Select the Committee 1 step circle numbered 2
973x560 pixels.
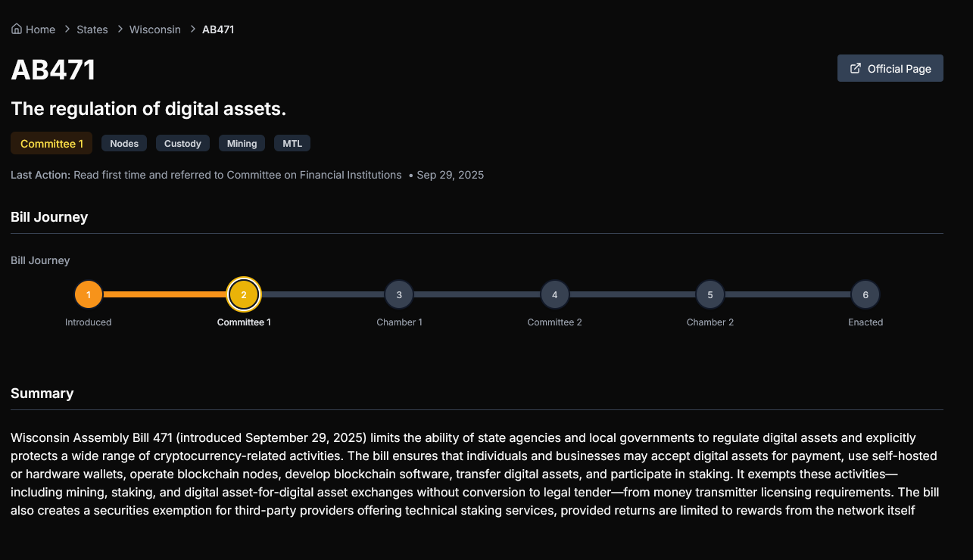pos(244,294)
